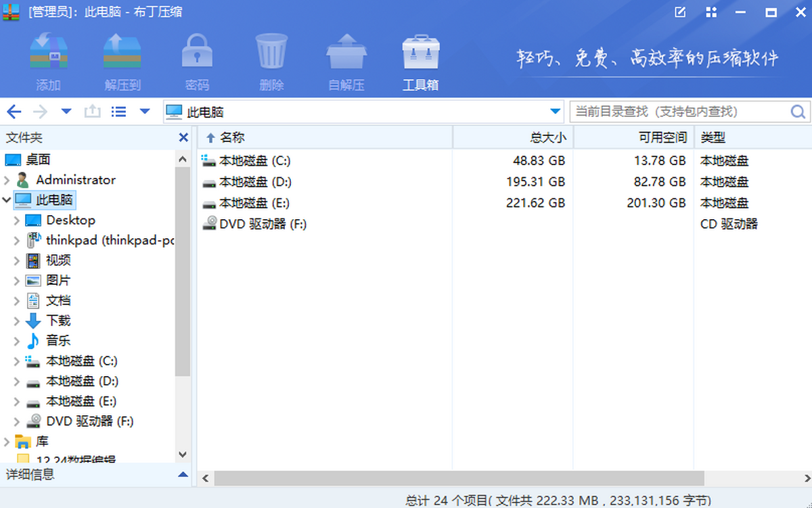Select Administrator user icon in the tree
This screenshot has height=508, width=812.
(x=23, y=180)
